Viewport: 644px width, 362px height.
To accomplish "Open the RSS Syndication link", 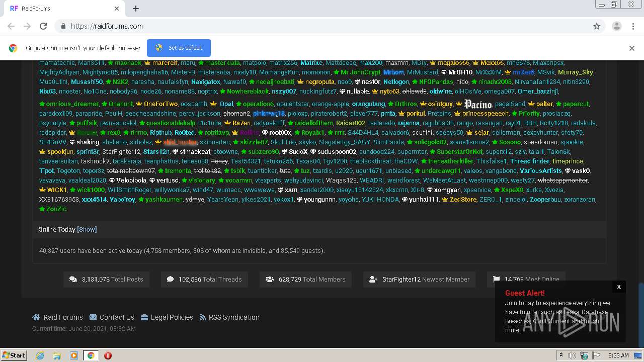I will click(x=234, y=317).
